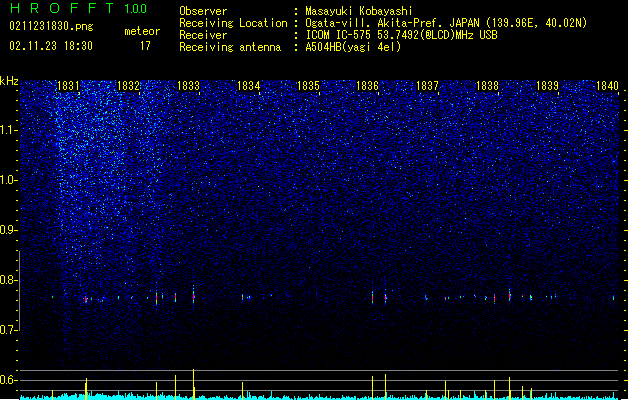Click the 1836 time axis marker
The width and height of the screenshot is (629, 400).
pos(367,86)
